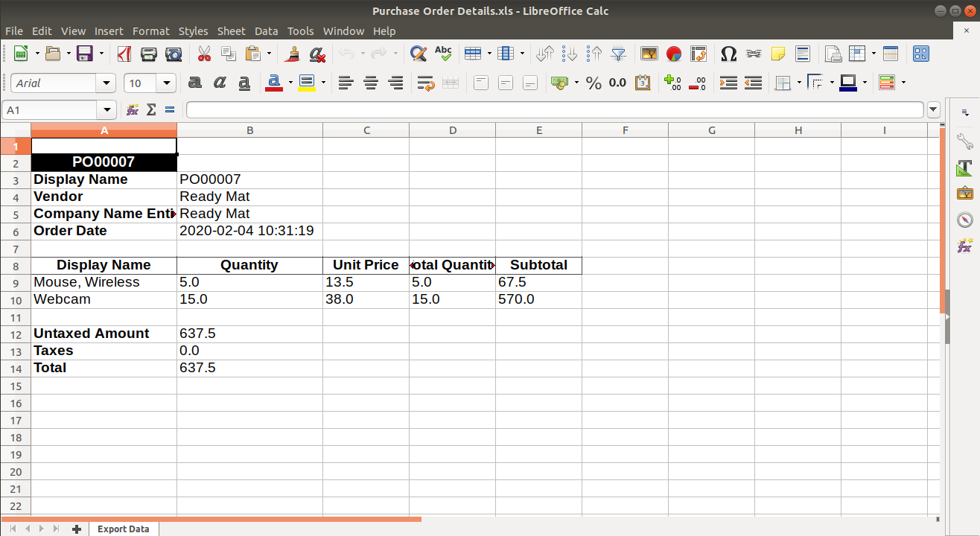Toggle underline formatting
Screen dimensions: 980x536
pyautogui.click(x=244, y=83)
